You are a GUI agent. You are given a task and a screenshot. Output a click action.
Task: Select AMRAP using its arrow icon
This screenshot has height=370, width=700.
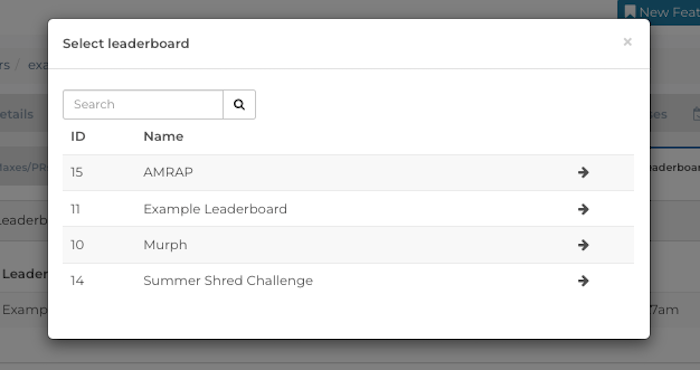coord(583,172)
